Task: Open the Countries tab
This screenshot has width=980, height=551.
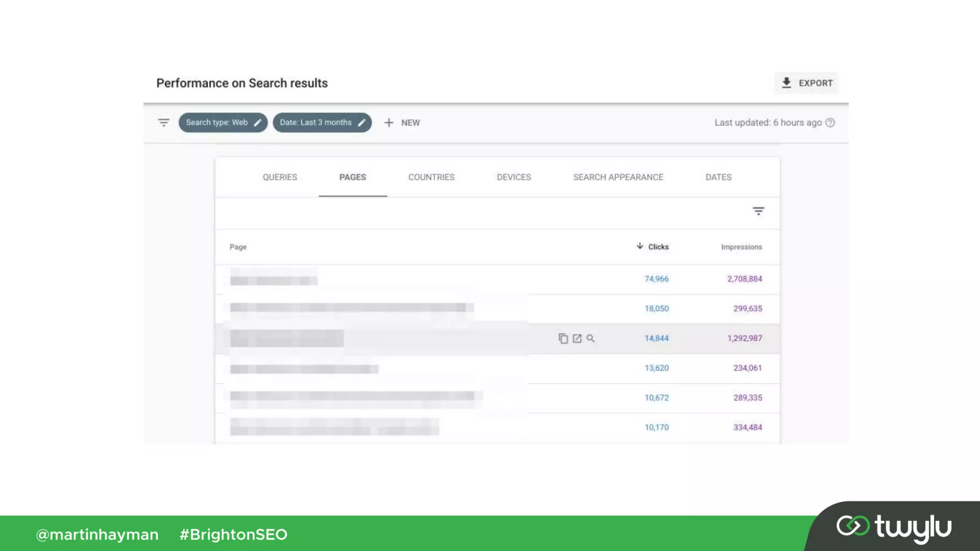Action: pos(431,177)
